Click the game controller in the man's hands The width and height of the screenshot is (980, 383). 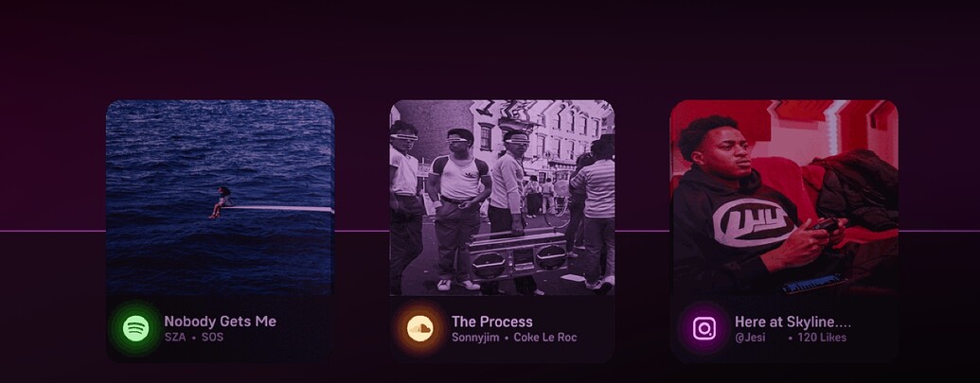click(x=827, y=226)
